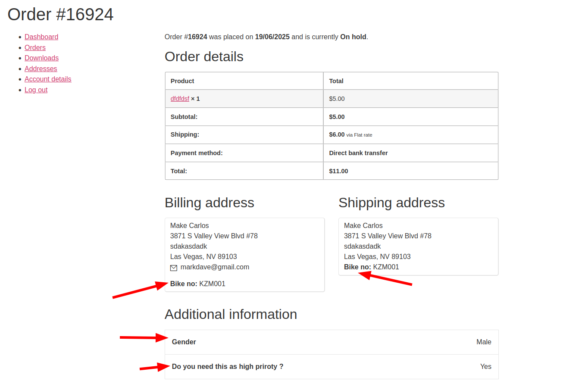Click the Subtotal row showing $5.00

(x=332, y=116)
